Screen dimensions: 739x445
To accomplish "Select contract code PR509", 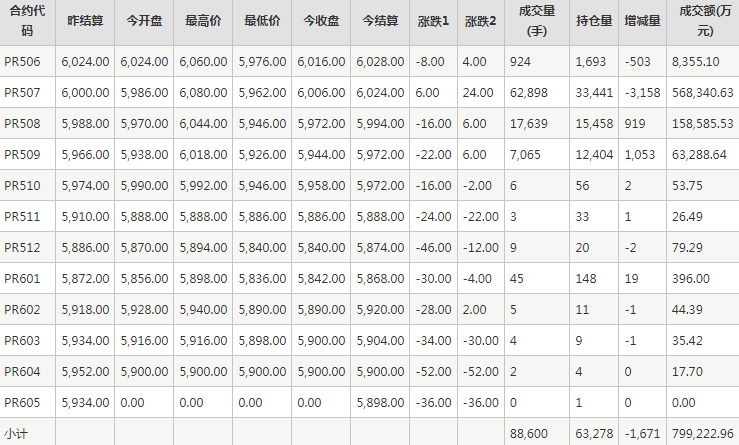I will pyautogui.click(x=22, y=155).
